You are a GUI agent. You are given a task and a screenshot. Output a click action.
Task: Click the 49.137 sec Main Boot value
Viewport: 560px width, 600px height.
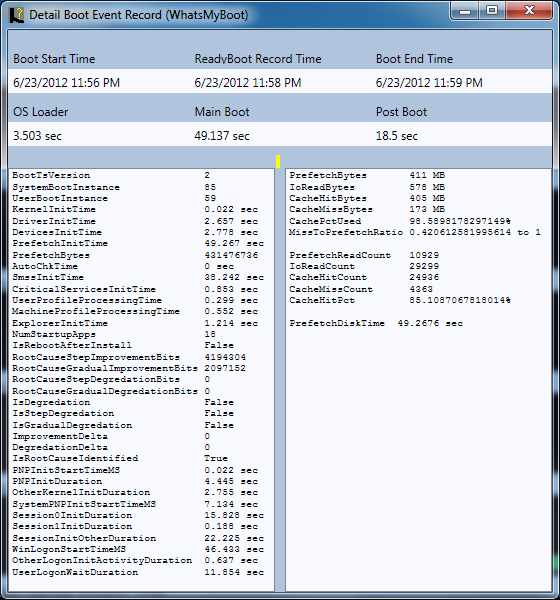(x=222, y=136)
